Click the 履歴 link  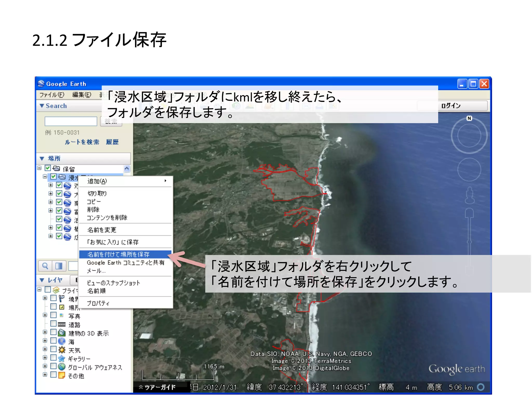pos(112,142)
